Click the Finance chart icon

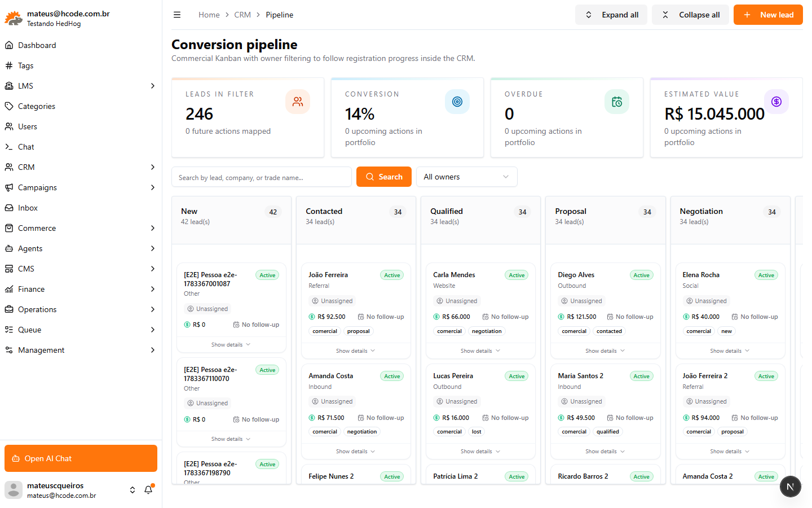[9, 289]
